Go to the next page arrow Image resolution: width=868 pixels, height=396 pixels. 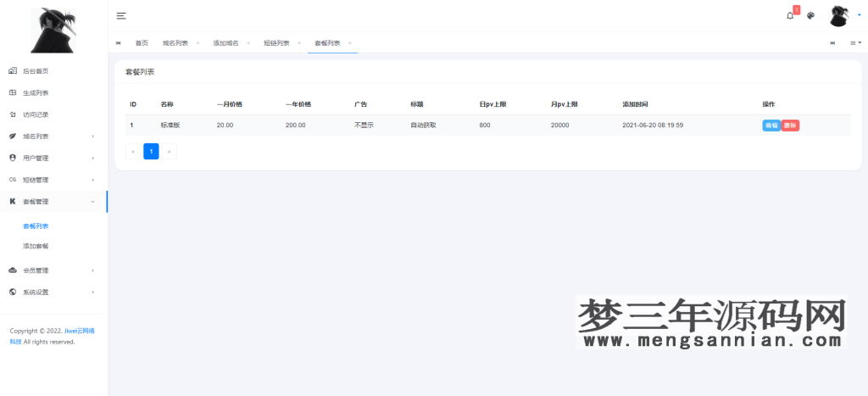click(169, 151)
